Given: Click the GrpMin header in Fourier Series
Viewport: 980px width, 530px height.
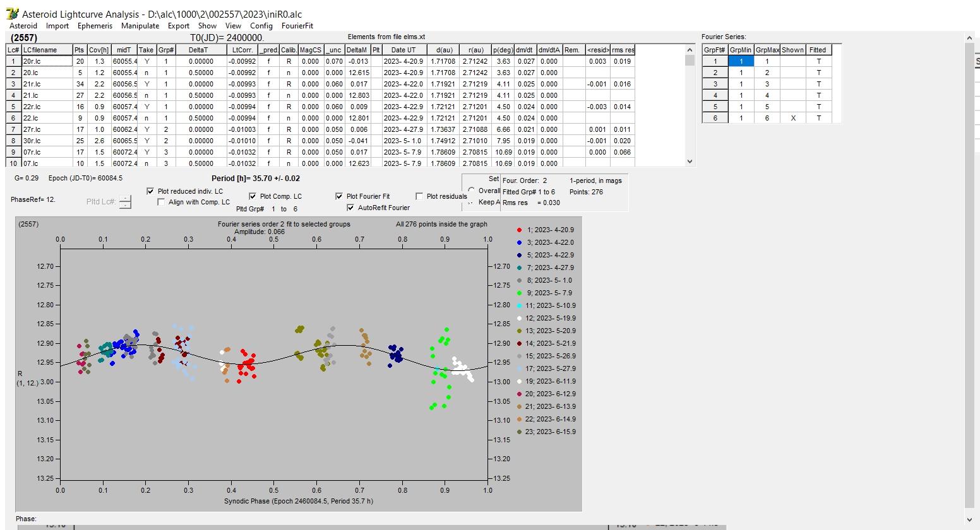Looking at the screenshot, I should (x=741, y=50).
